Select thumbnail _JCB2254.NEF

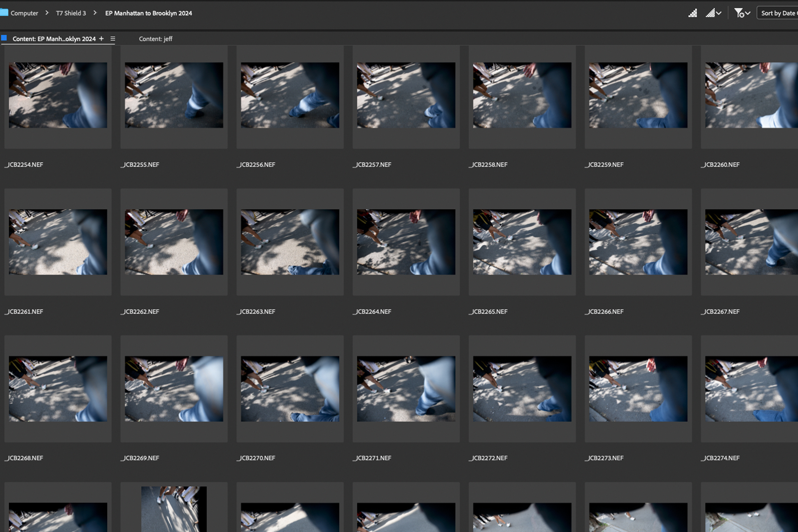click(x=58, y=95)
